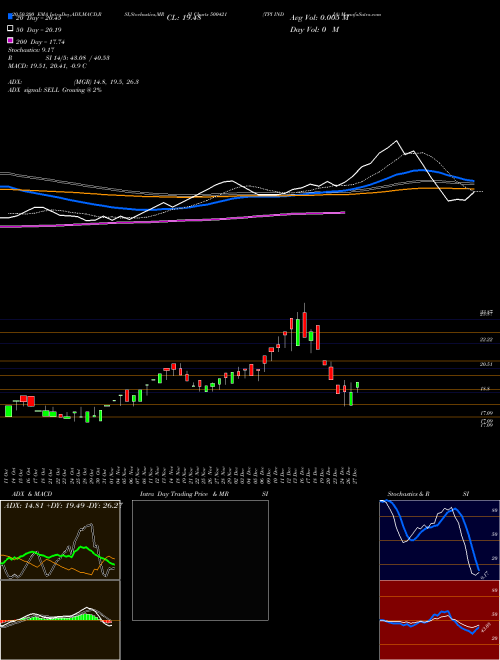Click the empty Intra Day Trading Price panel
This screenshot has width=500, height=660.
tap(200, 560)
